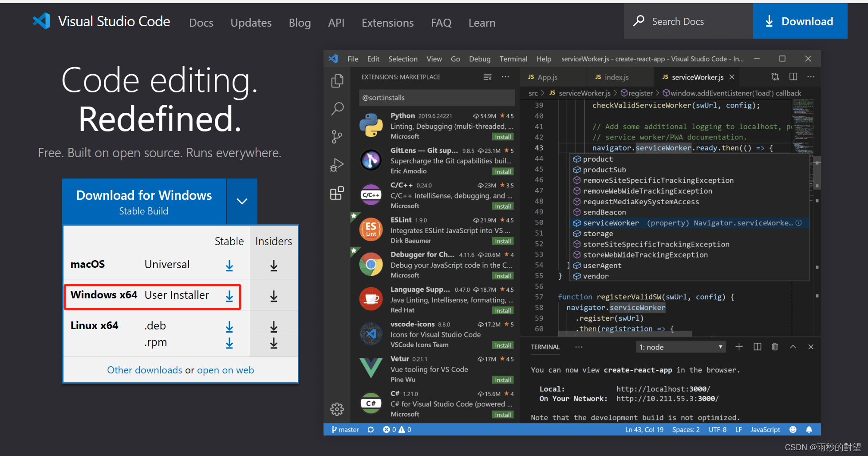Toggle split terminal layout icon
This screenshot has width=868, height=456.
pyautogui.click(x=757, y=347)
